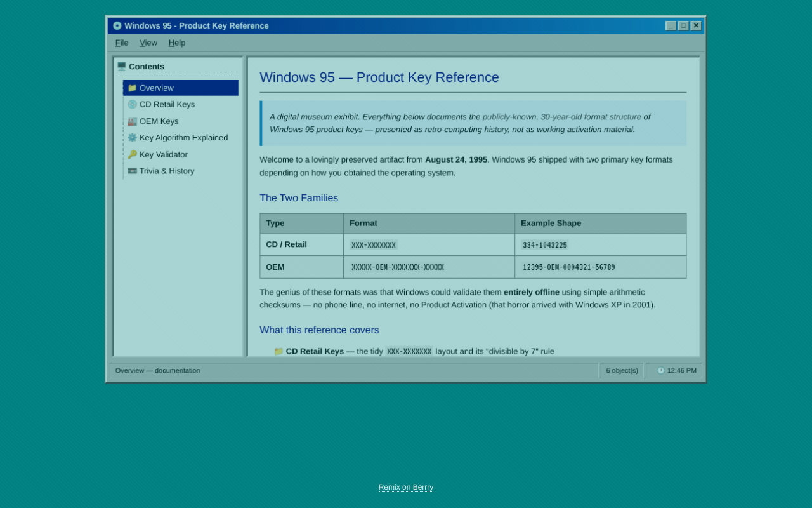Close the Product Key Reference window
The height and width of the screenshot is (508, 812).
(696, 26)
